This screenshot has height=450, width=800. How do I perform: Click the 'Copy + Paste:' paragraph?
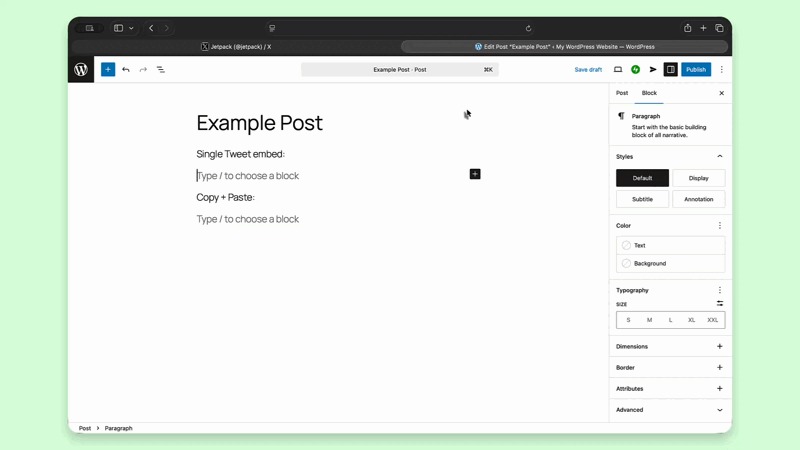click(x=225, y=197)
